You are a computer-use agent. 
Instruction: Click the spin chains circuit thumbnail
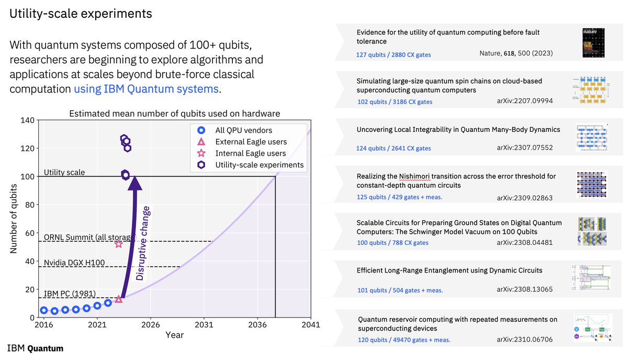(x=591, y=90)
